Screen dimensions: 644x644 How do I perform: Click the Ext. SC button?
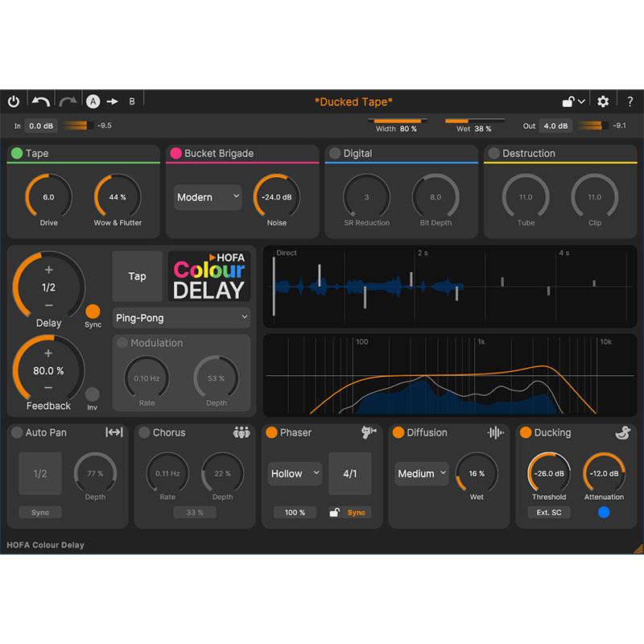[549, 513]
